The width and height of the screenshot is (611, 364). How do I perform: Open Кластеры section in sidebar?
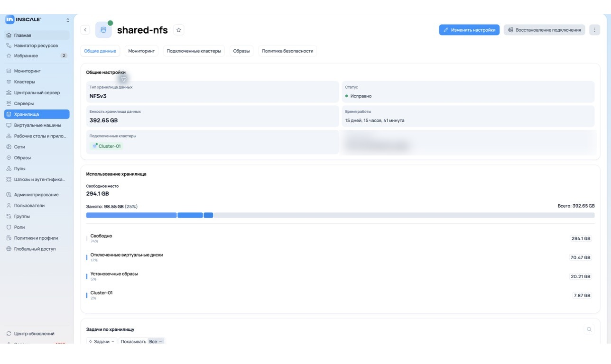[x=37, y=82]
